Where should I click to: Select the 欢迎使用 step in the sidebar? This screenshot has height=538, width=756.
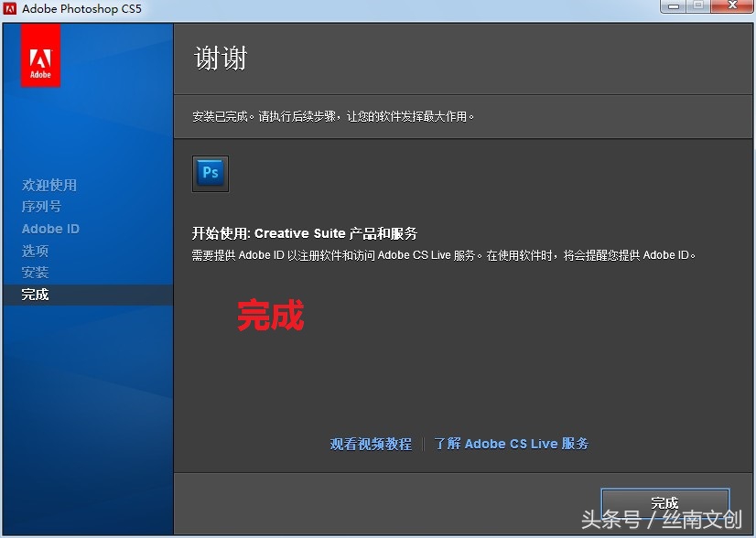[48, 185]
